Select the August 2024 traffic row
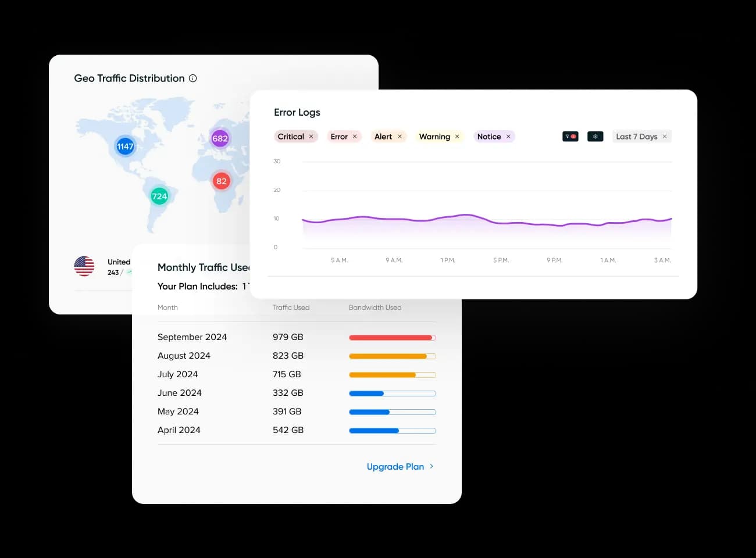This screenshot has height=558, width=756. coord(184,356)
